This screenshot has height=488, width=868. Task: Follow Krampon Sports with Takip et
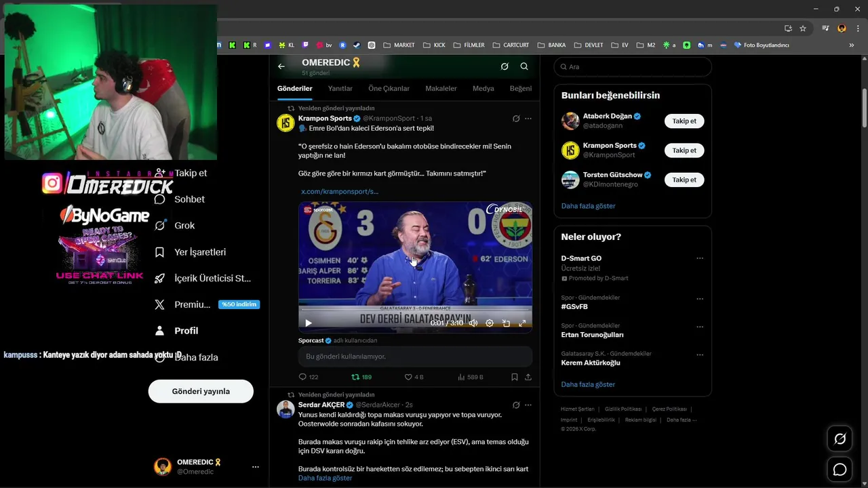[684, 150]
